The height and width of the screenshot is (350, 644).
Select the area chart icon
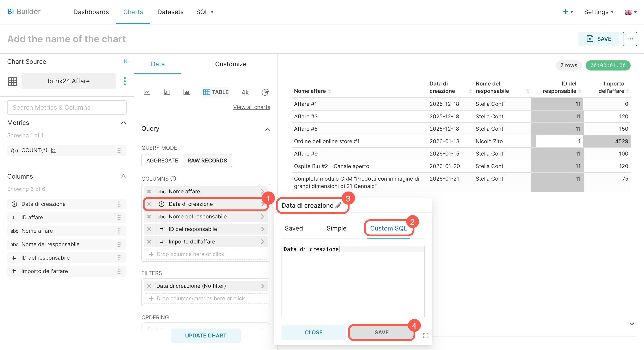(186, 92)
